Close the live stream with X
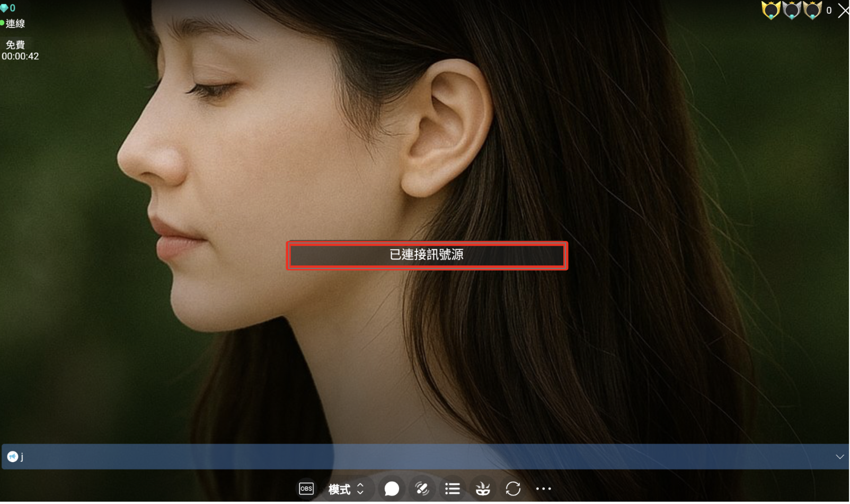The height and width of the screenshot is (504, 850). pos(843,11)
